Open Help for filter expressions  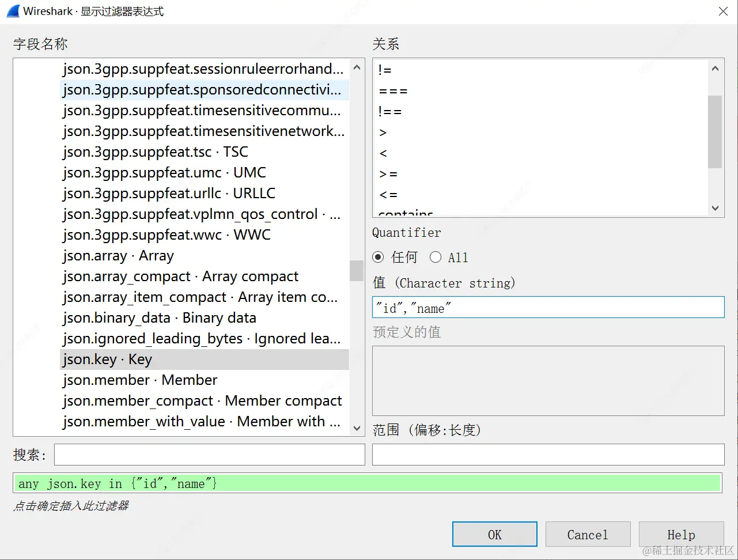681,534
